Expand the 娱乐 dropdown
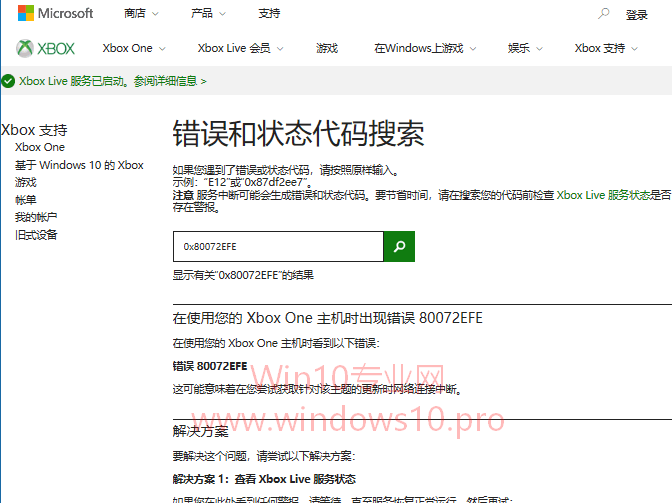The height and width of the screenshot is (503, 672). tap(525, 48)
